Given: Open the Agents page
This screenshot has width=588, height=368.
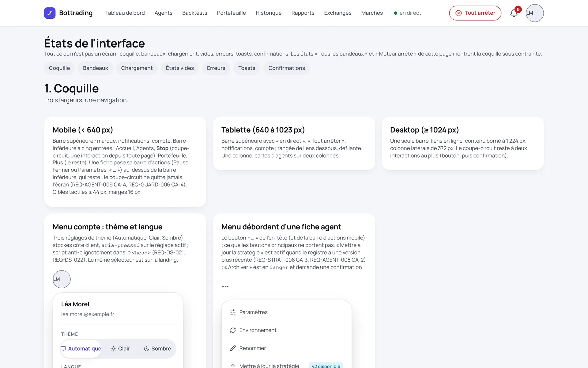Looking at the screenshot, I should 164,13.
